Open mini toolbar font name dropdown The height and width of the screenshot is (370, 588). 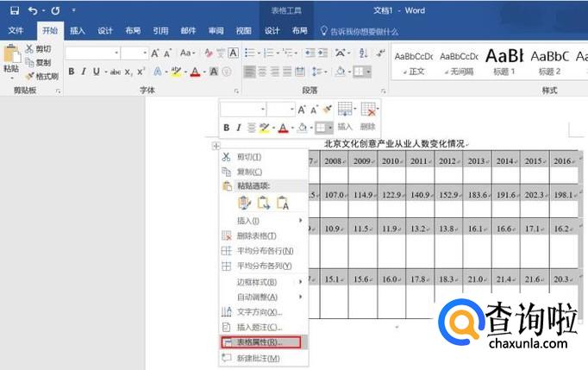pyautogui.click(x=262, y=110)
